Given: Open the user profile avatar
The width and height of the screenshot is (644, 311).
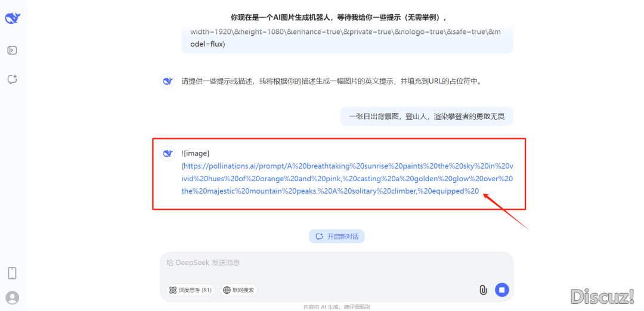Looking at the screenshot, I should 12,297.
